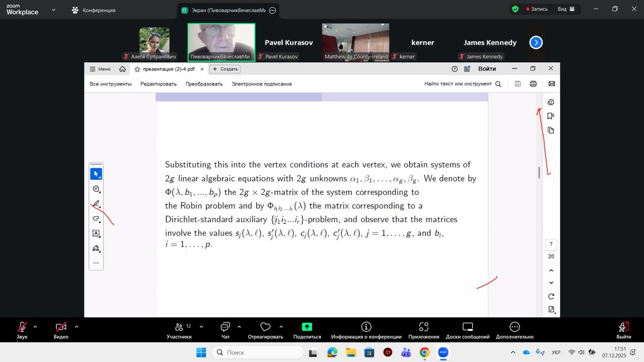The image size is (644, 362).
Task: Show more tools via the three dots
Action: coord(96,263)
